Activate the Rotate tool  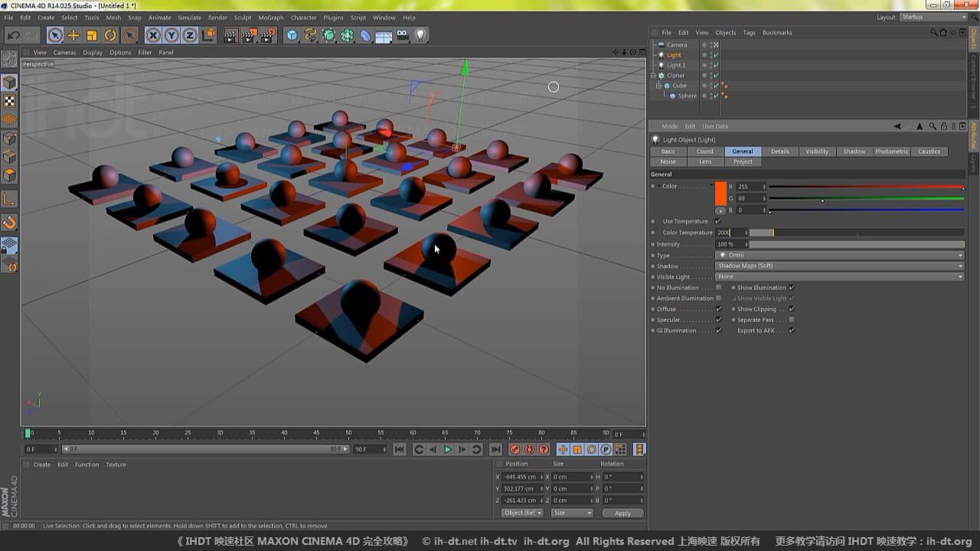[110, 35]
